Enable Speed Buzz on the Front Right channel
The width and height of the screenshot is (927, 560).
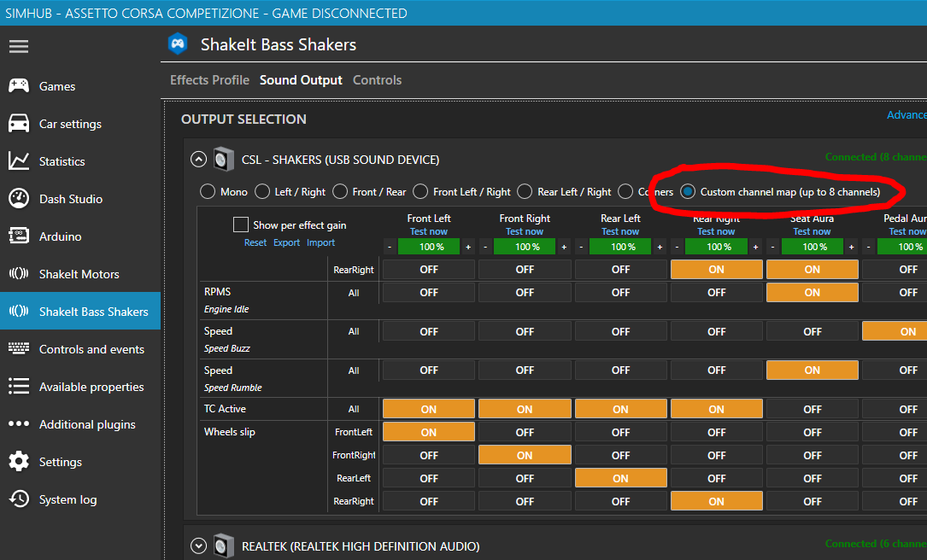pyautogui.click(x=525, y=331)
